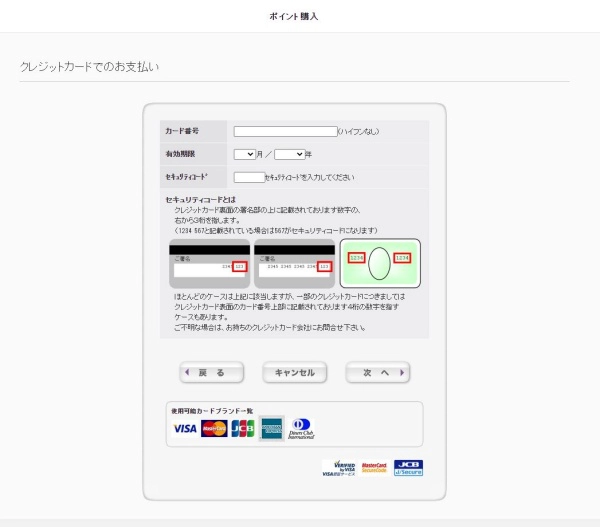
Task: Click the クレジットカードでのお支払い heading
Action: point(90,67)
